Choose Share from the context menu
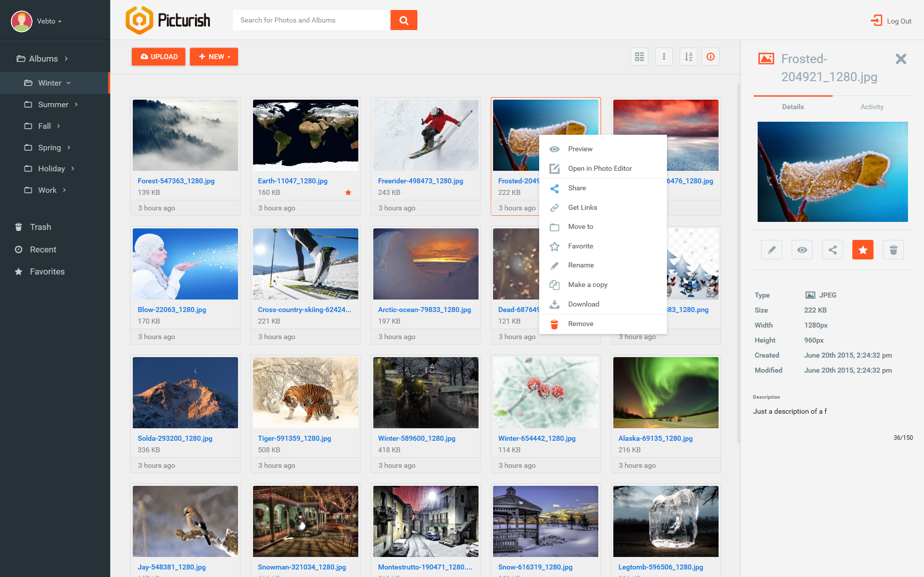 click(603, 188)
